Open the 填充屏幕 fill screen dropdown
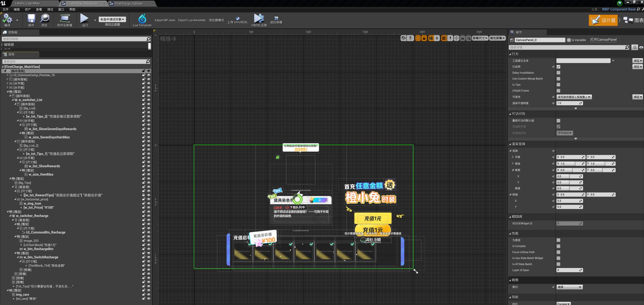 (497, 38)
